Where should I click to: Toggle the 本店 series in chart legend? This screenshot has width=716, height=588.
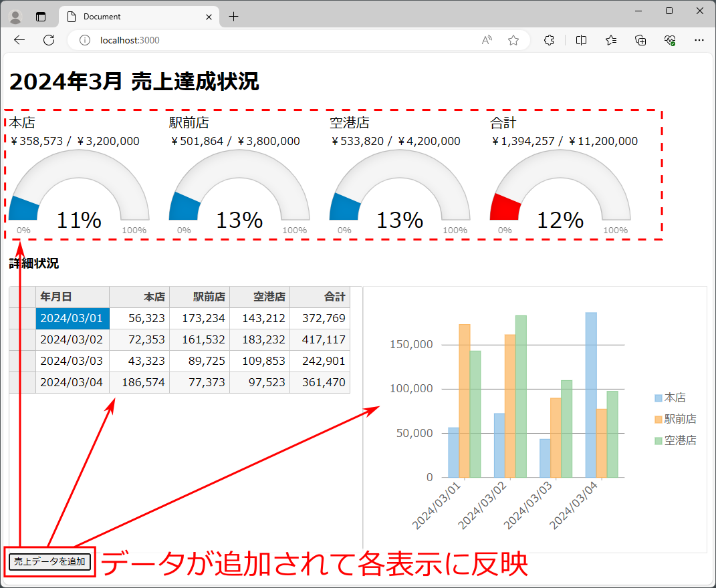coord(671,398)
